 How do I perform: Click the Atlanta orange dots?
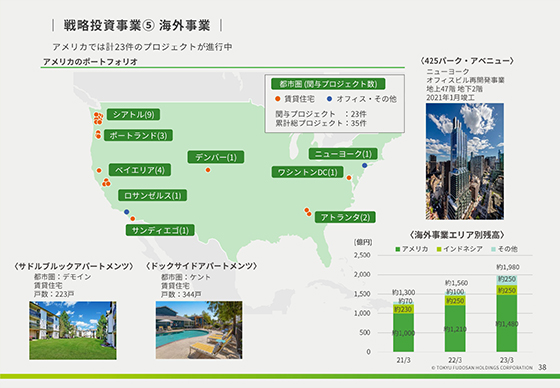click(x=308, y=212)
